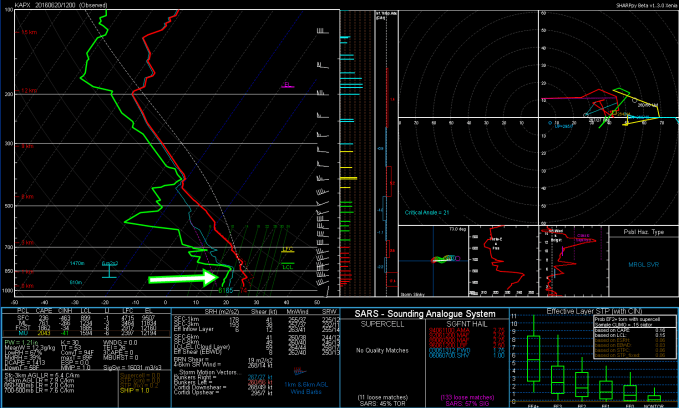Viewport: 679px width, 408px height.
Task: Click the yellow LFC marker on Skew-T
Action: (288, 250)
